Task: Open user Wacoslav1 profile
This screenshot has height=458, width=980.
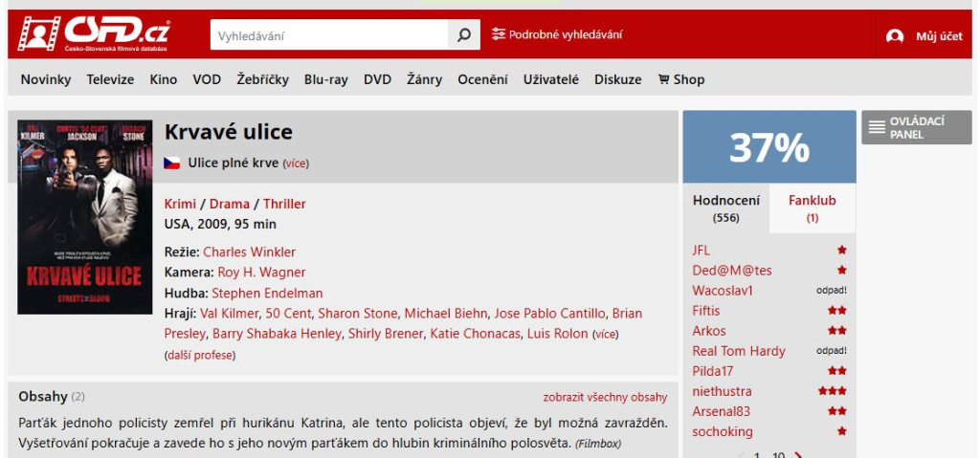Action: (723, 291)
